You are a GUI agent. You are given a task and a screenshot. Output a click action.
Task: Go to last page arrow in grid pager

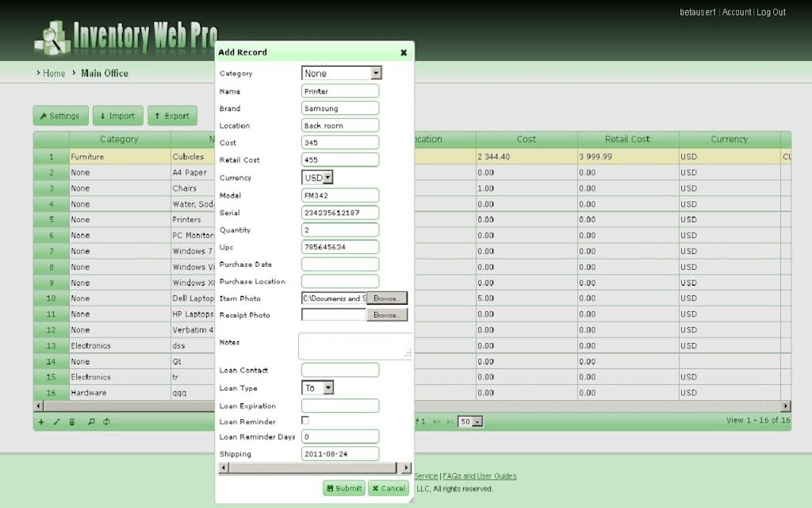coord(450,422)
